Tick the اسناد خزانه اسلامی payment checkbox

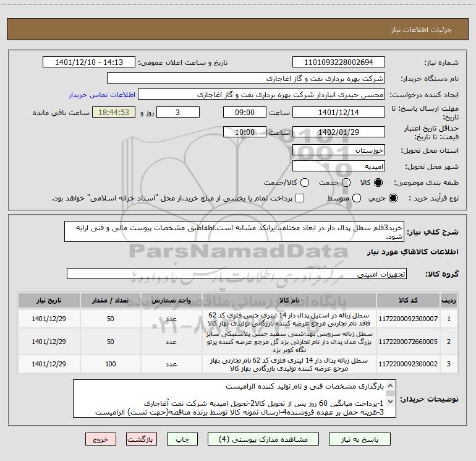(x=300, y=198)
